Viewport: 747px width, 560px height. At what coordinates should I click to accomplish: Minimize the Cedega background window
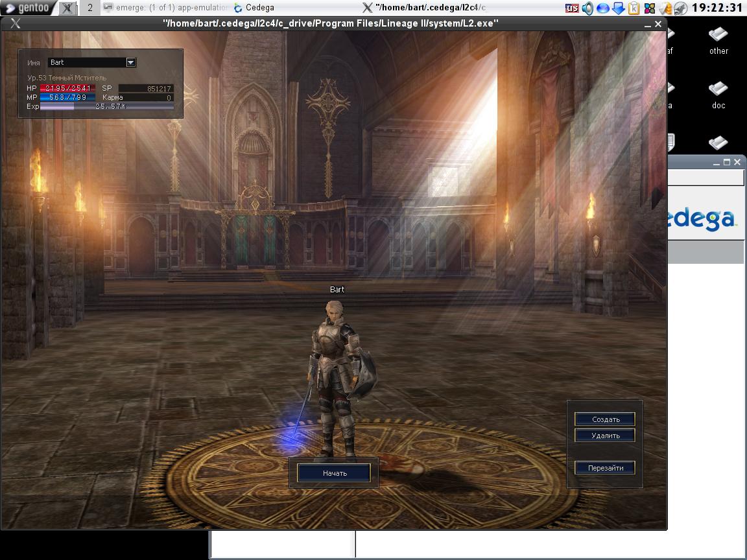click(x=716, y=163)
